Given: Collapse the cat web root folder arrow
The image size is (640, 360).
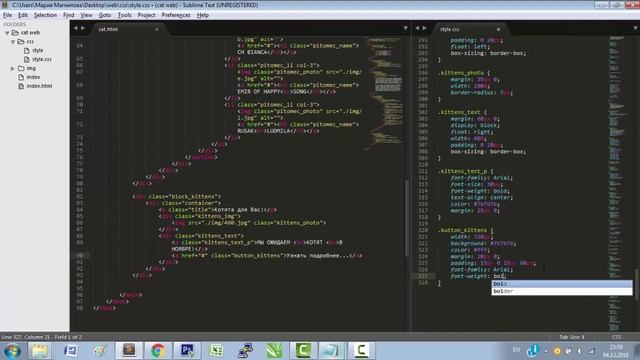Looking at the screenshot, I should tap(7, 33).
